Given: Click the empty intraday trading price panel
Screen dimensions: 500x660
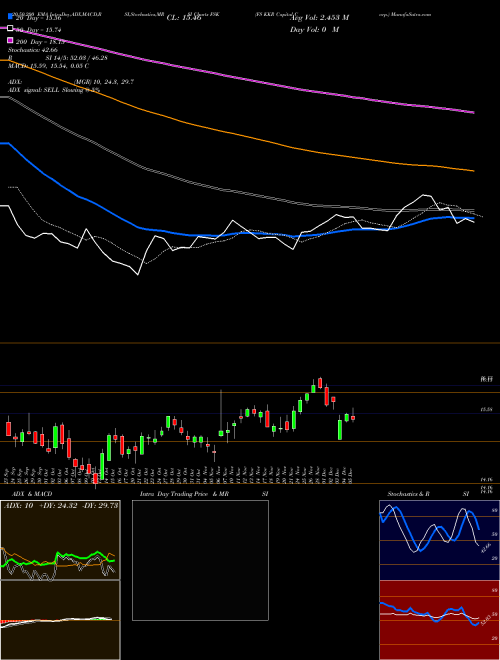Looking at the screenshot, I should point(200,560).
